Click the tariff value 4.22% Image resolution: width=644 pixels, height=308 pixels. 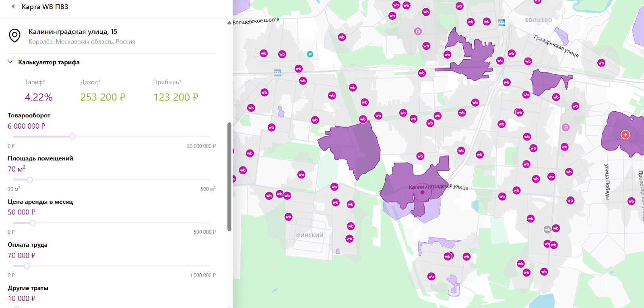39,97
